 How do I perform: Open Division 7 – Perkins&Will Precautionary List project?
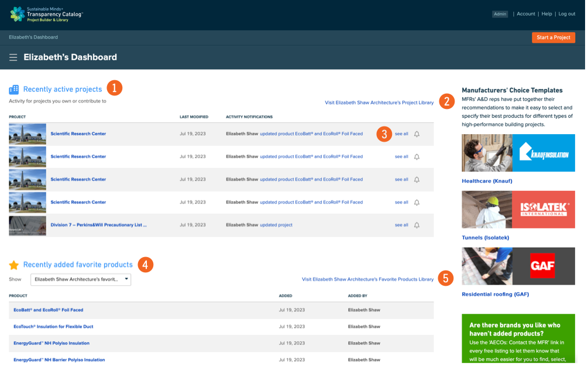coord(99,225)
